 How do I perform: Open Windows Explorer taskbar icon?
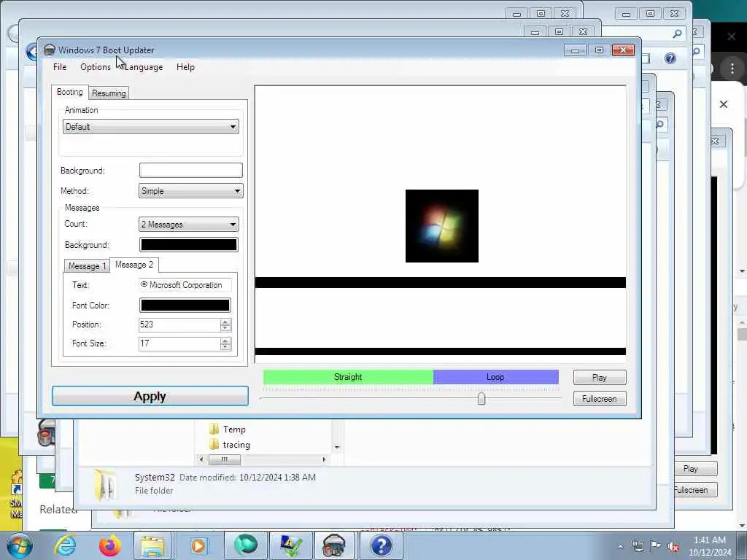(x=152, y=546)
